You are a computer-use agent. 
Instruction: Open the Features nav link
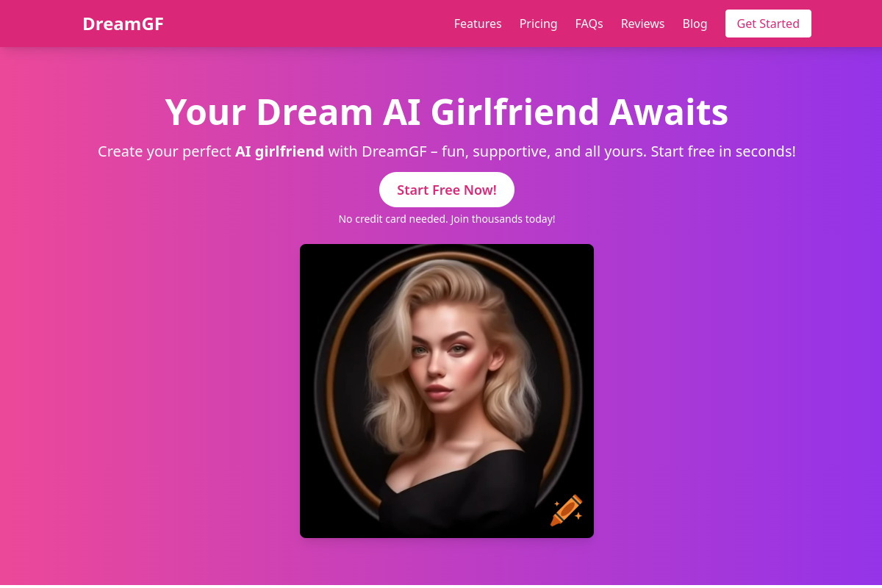pyautogui.click(x=478, y=24)
